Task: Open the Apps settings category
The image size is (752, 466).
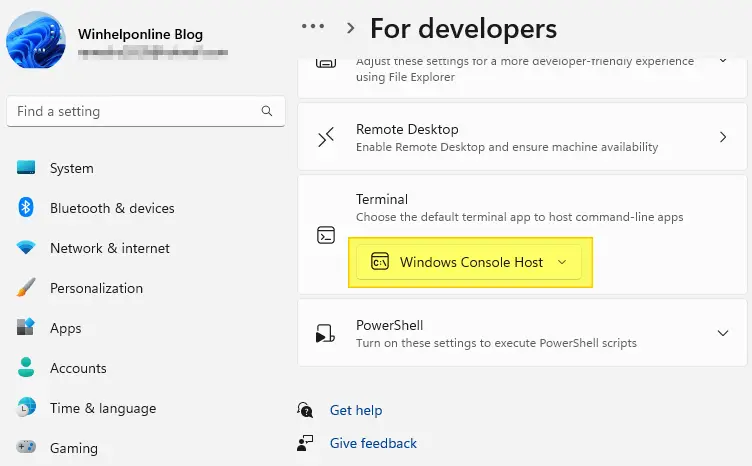Action: pyautogui.click(x=66, y=328)
